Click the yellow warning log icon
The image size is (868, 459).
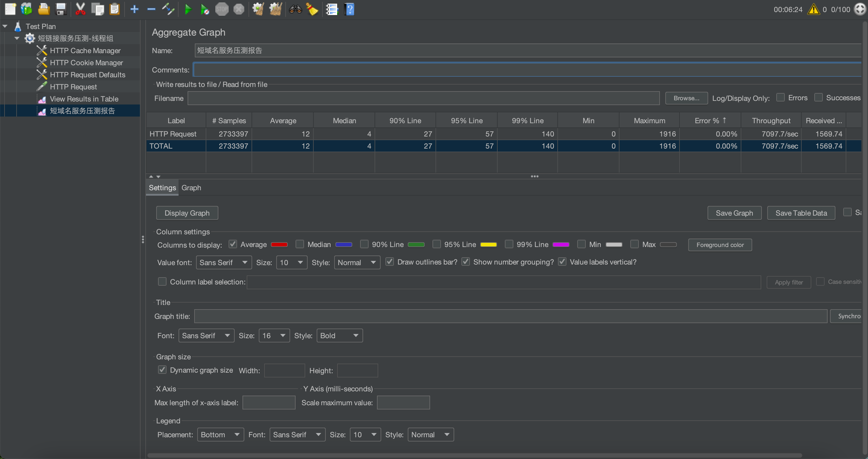pos(813,9)
